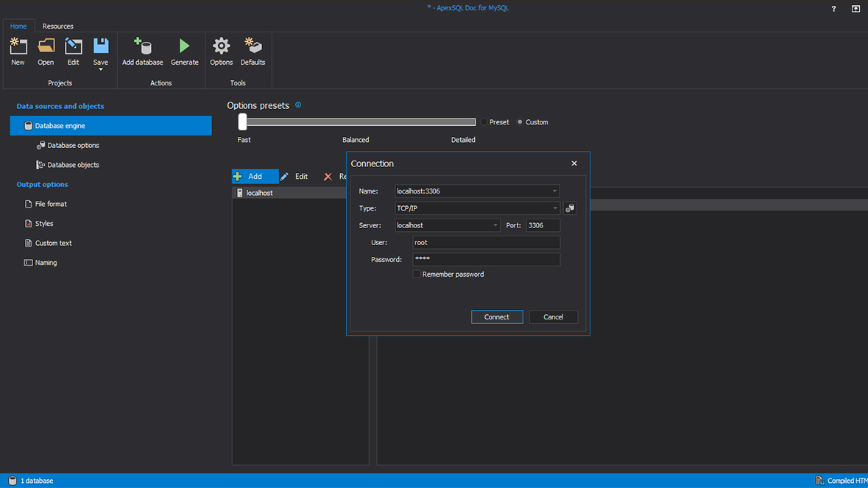The image size is (868, 488).
Task: Click the connection settings icon beside Type
Action: [570, 208]
